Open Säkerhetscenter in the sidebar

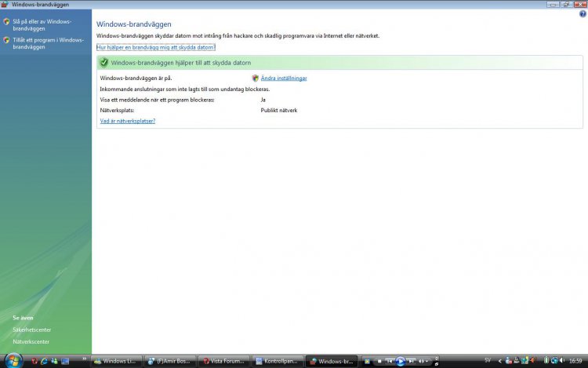[32, 330]
